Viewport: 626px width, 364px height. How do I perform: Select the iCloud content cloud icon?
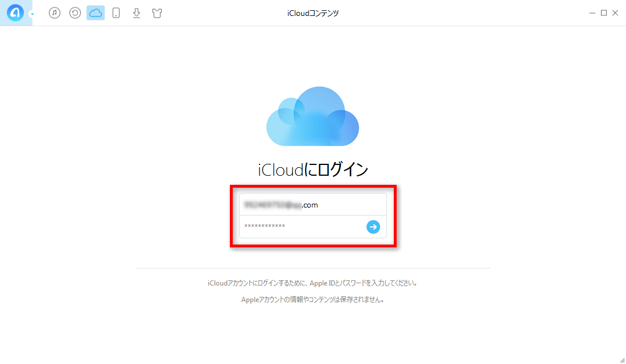(96, 13)
